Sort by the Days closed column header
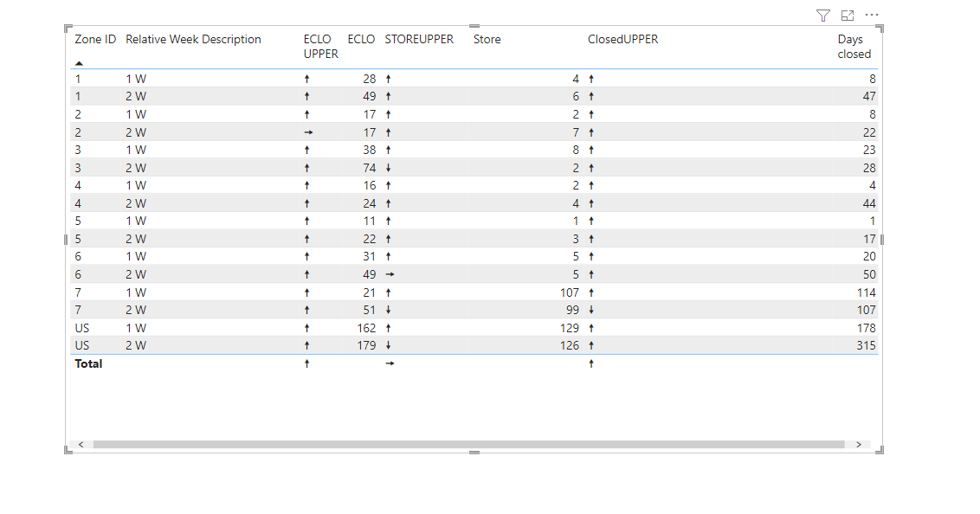Image resolution: width=980 pixels, height=514 pixels. coord(854,47)
